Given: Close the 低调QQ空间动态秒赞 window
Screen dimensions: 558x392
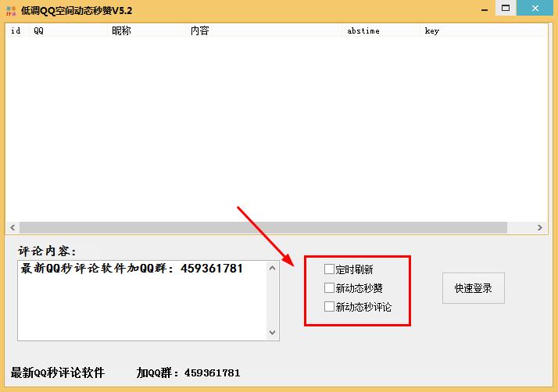Looking at the screenshot, I should point(536,8).
